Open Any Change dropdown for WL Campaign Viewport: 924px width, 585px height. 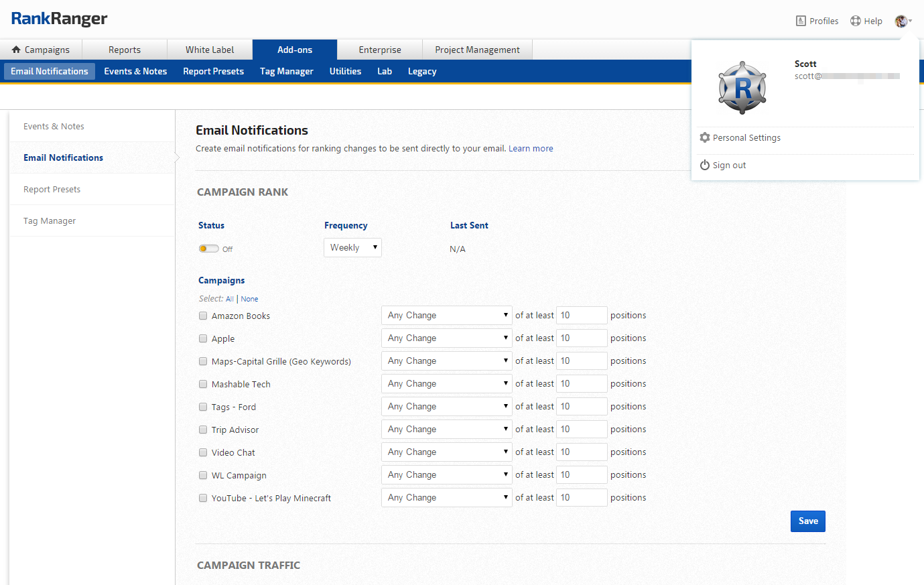pyautogui.click(x=446, y=475)
